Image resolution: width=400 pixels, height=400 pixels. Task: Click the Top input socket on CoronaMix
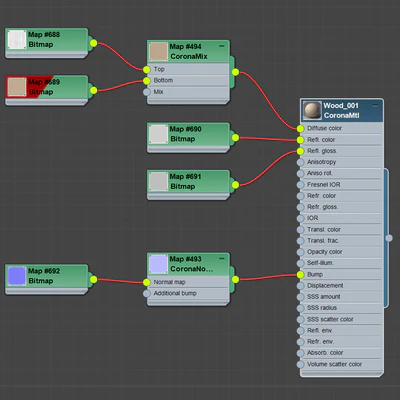click(147, 70)
